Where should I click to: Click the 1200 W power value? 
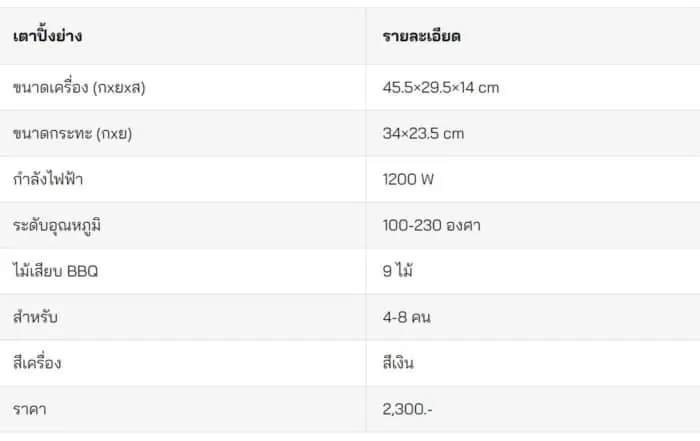pyautogui.click(x=408, y=179)
